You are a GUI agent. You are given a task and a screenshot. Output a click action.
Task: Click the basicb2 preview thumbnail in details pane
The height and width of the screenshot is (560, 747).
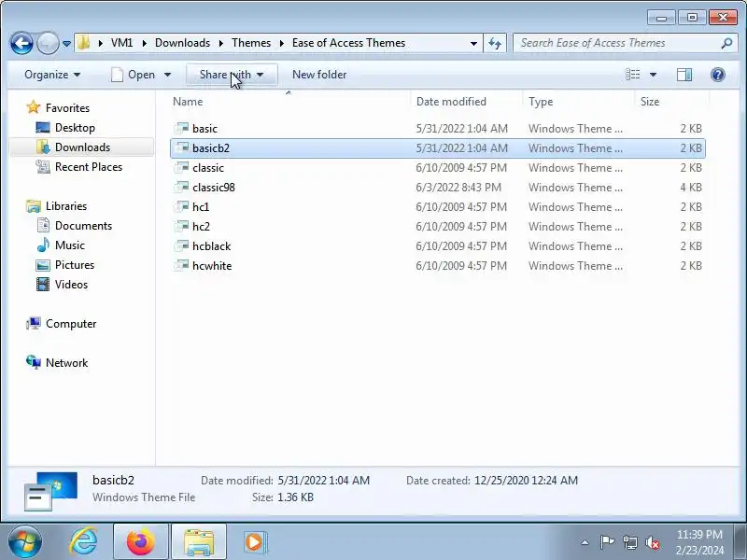[50, 491]
